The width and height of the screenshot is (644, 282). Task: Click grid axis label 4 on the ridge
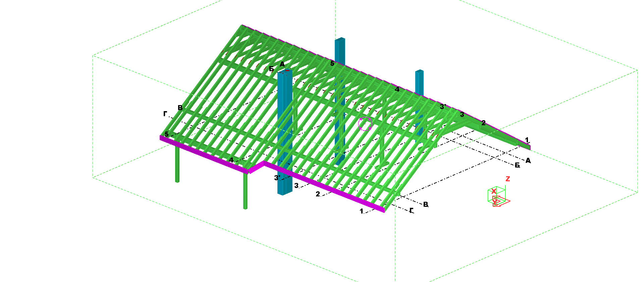pyautogui.click(x=397, y=89)
